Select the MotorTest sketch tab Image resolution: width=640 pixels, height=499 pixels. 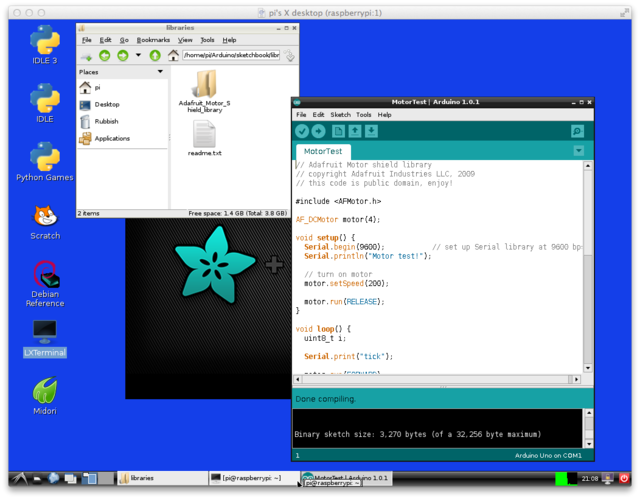coord(322,151)
